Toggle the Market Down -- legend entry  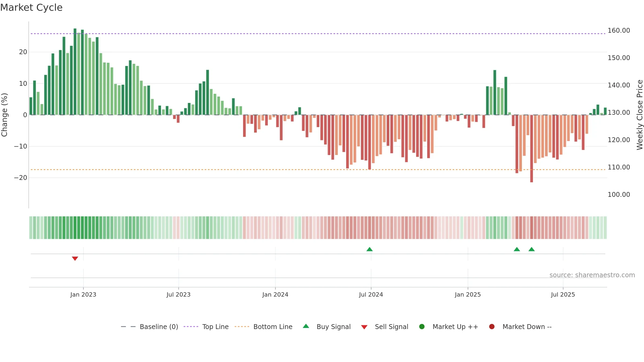click(520, 327)
